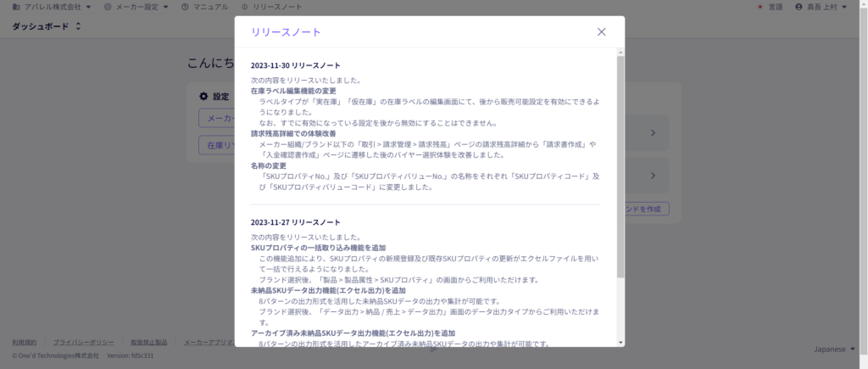This screenshot has height=369, width=868.
Task: Click the 名称の変更 heading
Action: point(269,165)
